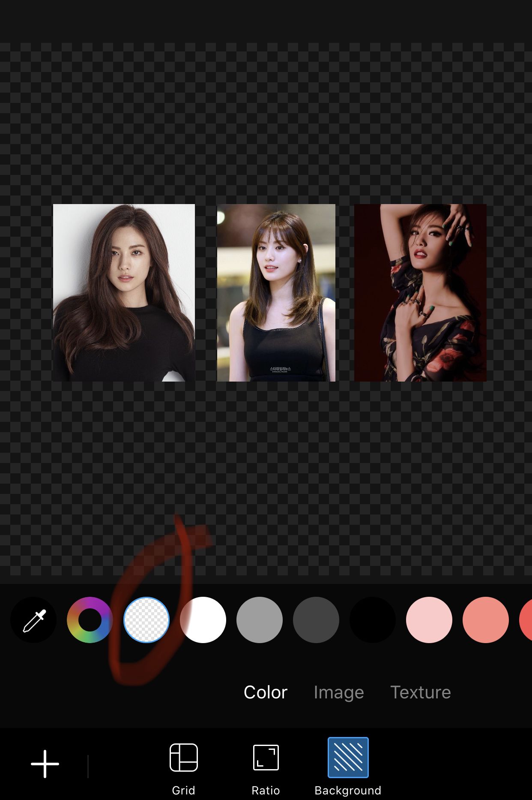The height and width of the screenshot is (800, 532).
Task: Choose the black background color
Action: coord(373,620)
